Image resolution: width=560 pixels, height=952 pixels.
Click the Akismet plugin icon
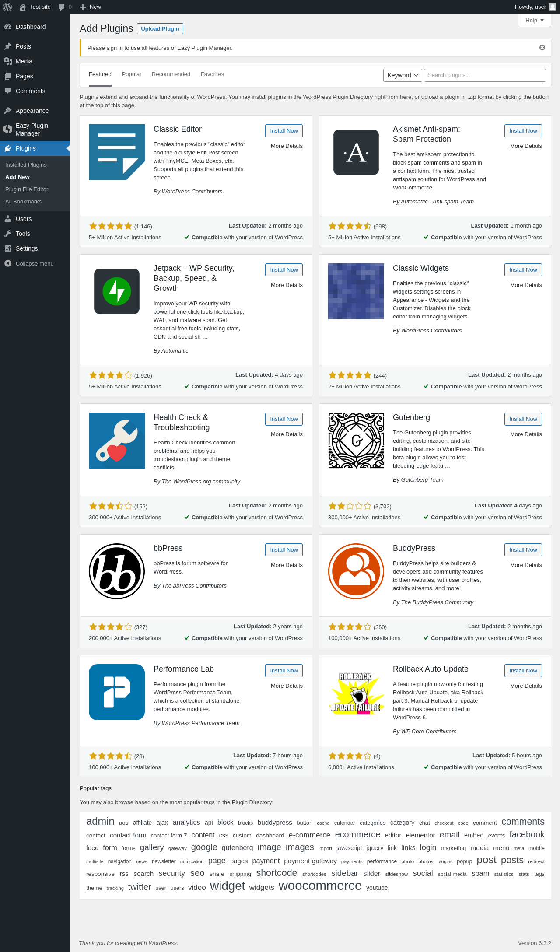pos(356,152)
